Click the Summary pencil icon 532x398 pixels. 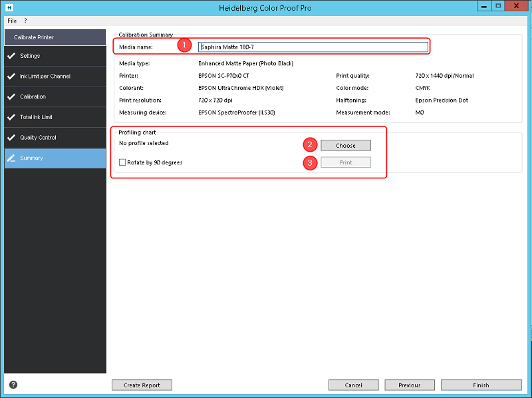coord(11,158)
